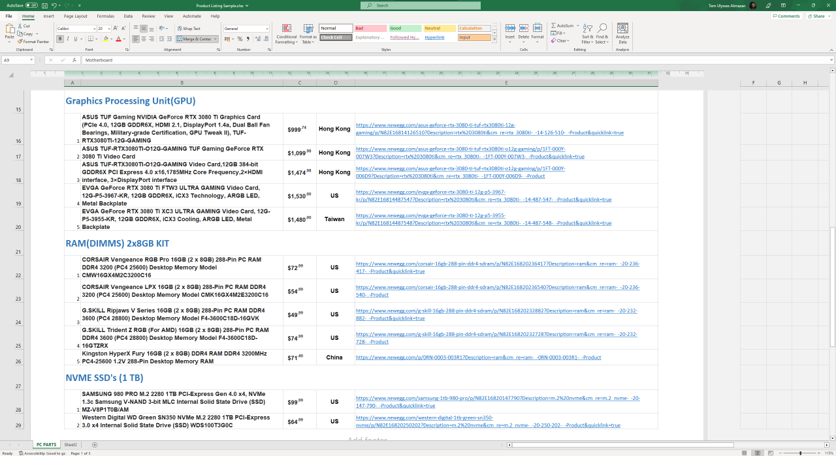Click the Name Box showing A9
This screenshot has height=456, width=836.
click(17, 60)
